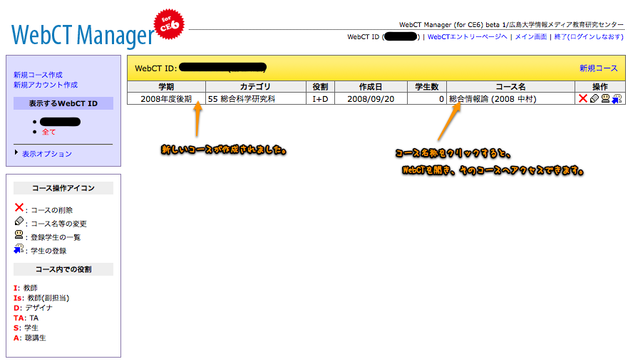Click カテゴリ column header
628x364 pixels.
point(255,86)
